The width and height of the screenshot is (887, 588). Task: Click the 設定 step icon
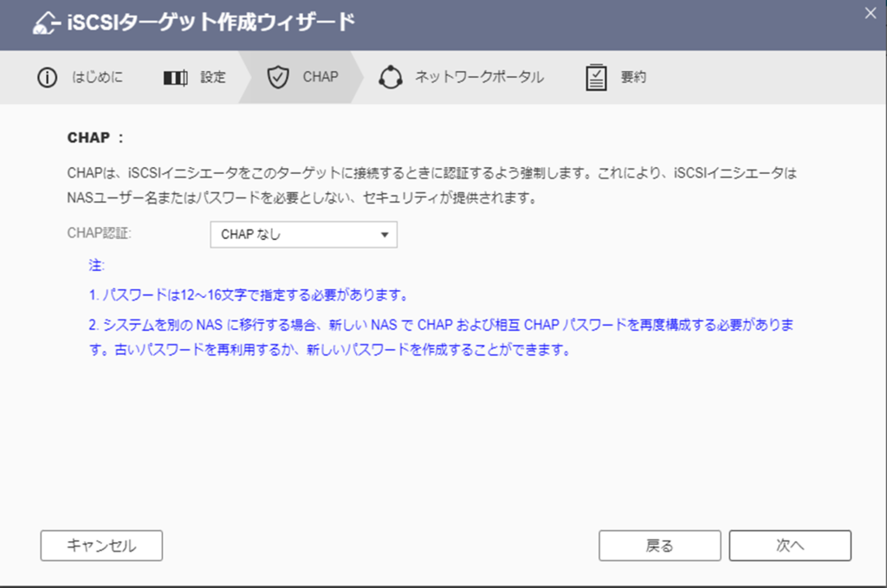(175, 78)
